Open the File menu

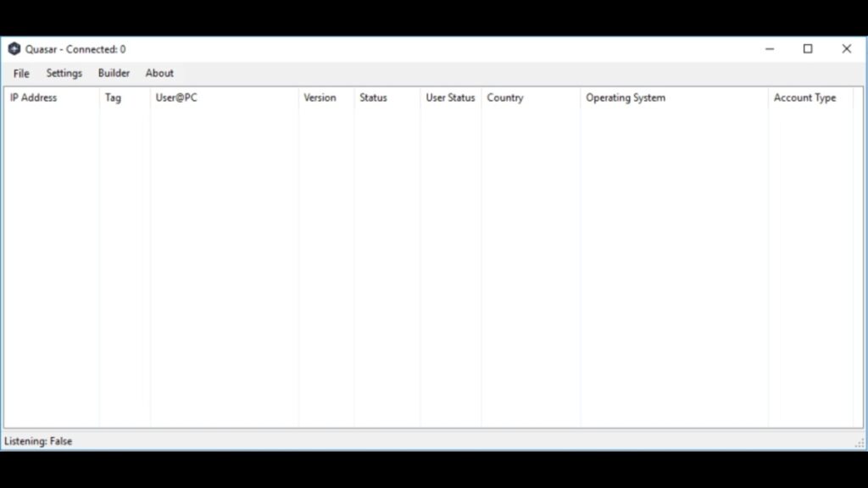(21, 73)
